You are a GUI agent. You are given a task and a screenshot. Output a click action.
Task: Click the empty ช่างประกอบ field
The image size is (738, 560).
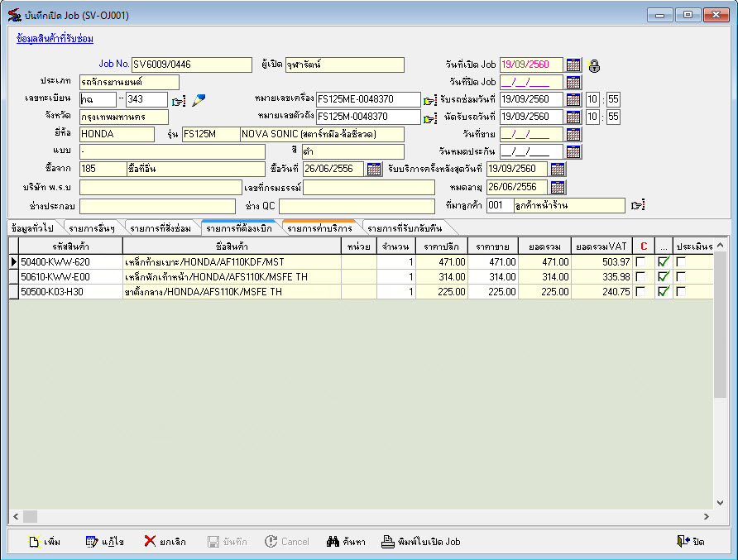(157, 206)
